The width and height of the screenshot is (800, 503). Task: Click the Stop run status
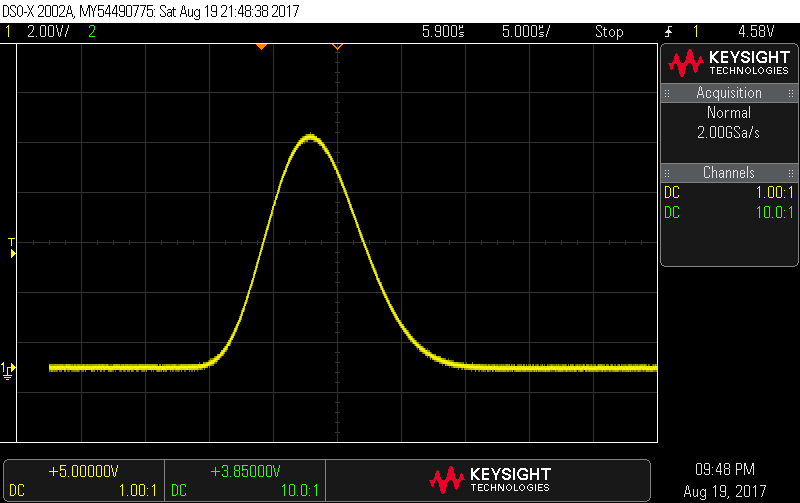click(x=609, y=32)
